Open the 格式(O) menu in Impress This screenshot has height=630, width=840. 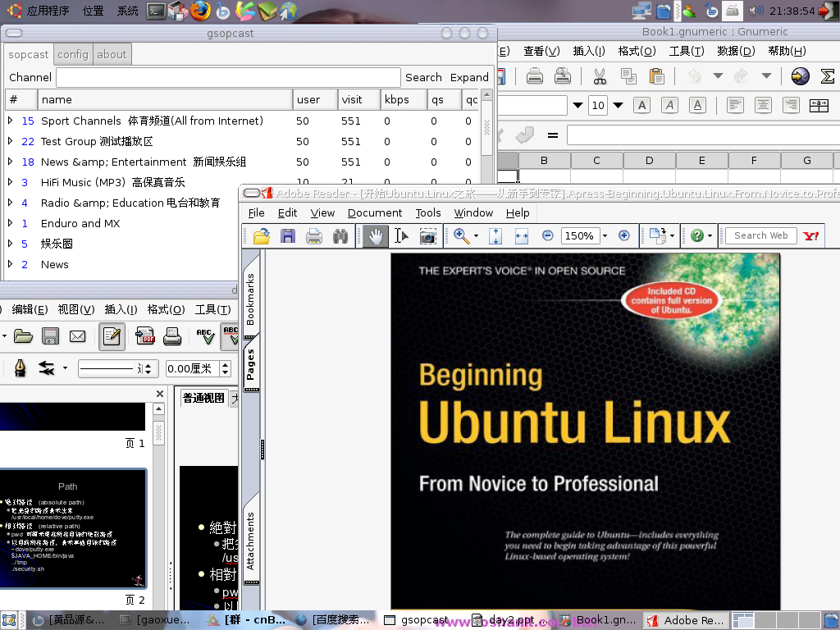166,309
